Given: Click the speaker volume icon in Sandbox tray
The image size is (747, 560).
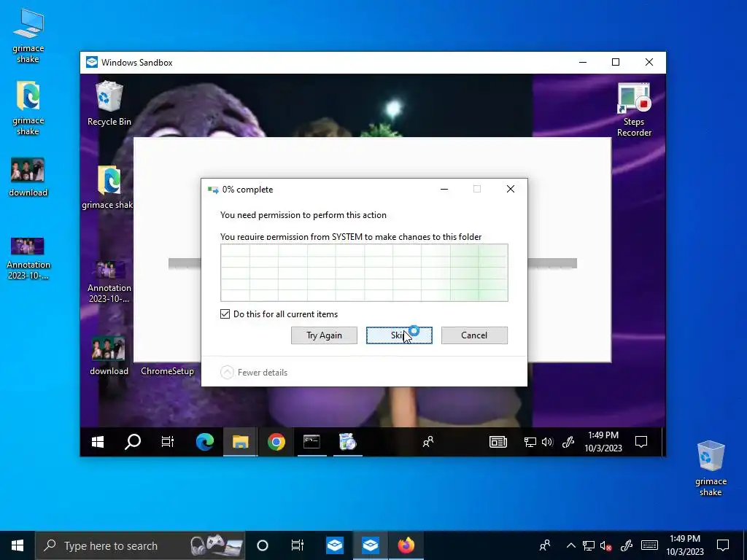Looking at the screenshot, I should 547,443.
